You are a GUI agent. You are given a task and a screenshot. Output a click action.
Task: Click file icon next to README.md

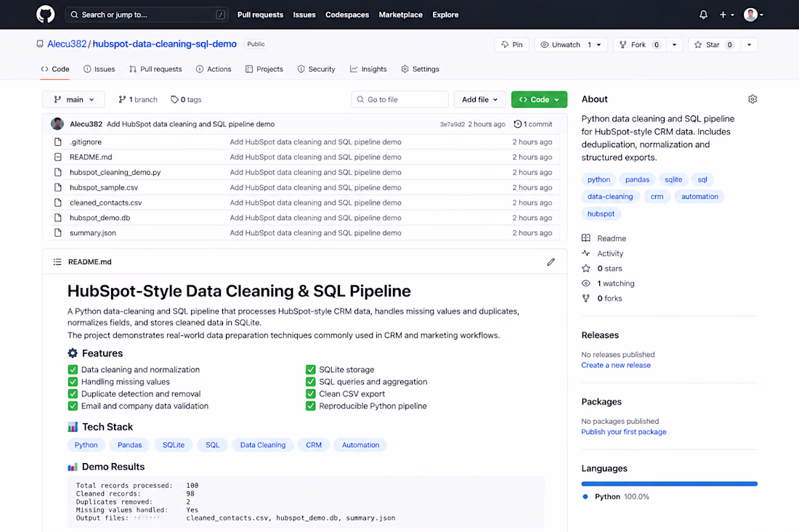[x=58, y=157]
